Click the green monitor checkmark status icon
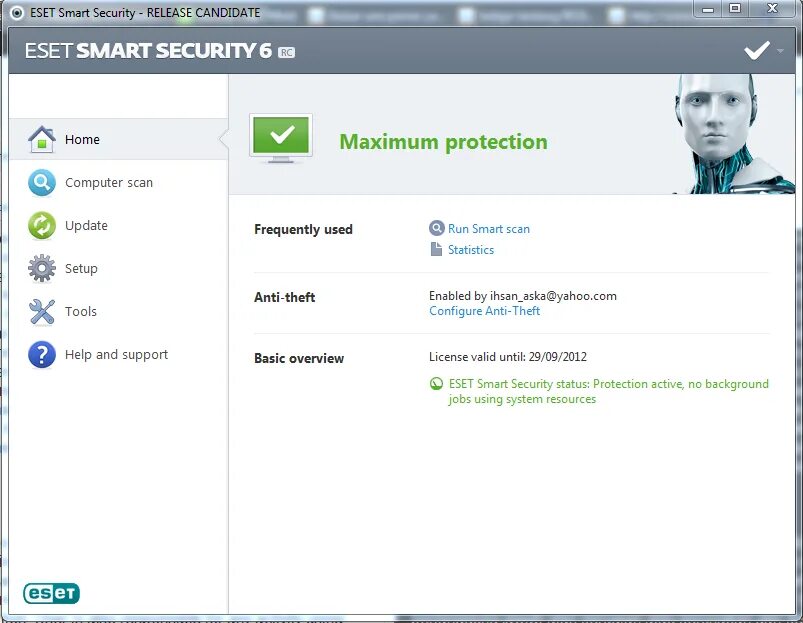Viewport: 803px width, 623px height. [281, 138]
